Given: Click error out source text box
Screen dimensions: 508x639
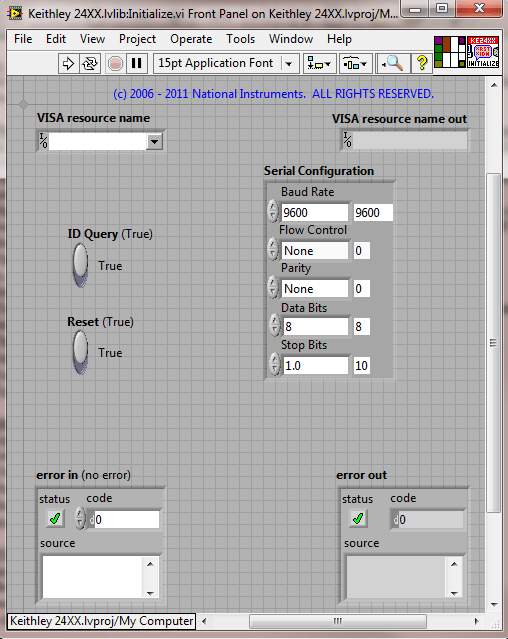Looking at the screenshot, I should point(396,577).
